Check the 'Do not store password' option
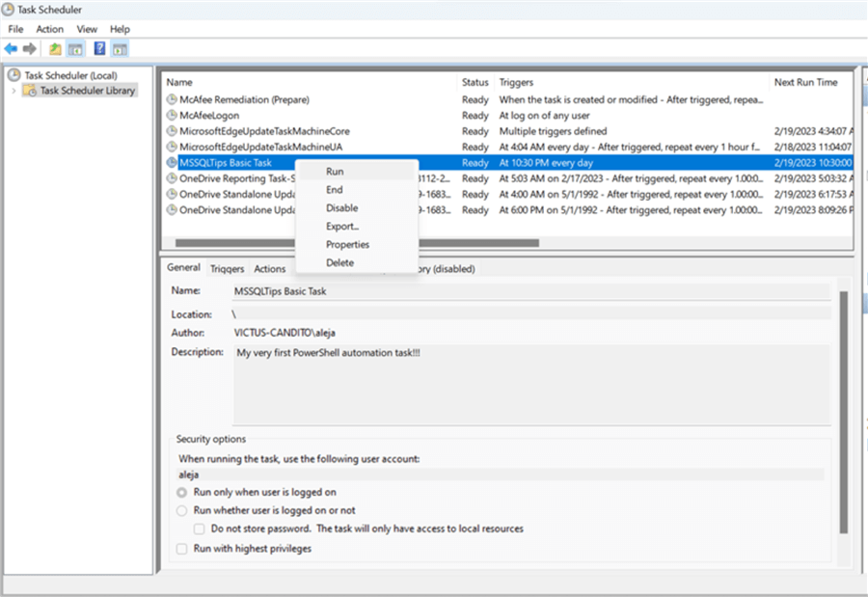 pyautogui.click(x=200, y=529)
